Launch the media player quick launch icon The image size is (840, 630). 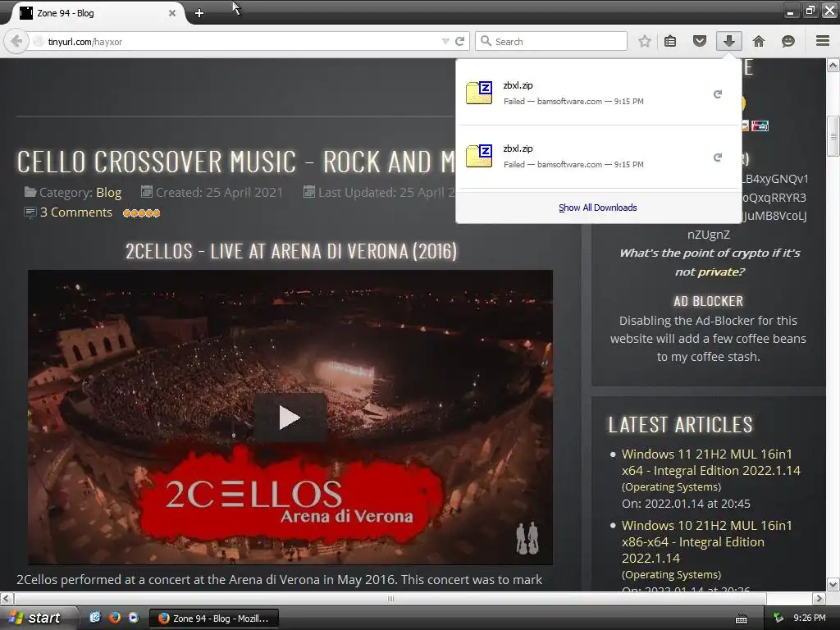[x=134, y=618]
